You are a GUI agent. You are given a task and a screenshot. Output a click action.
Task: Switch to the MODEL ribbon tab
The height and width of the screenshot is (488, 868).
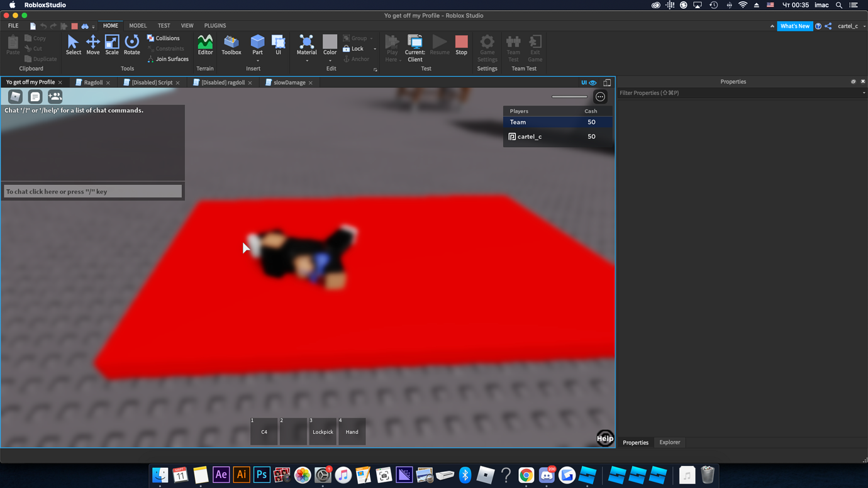pyautogui.click(x=138, y=25)
